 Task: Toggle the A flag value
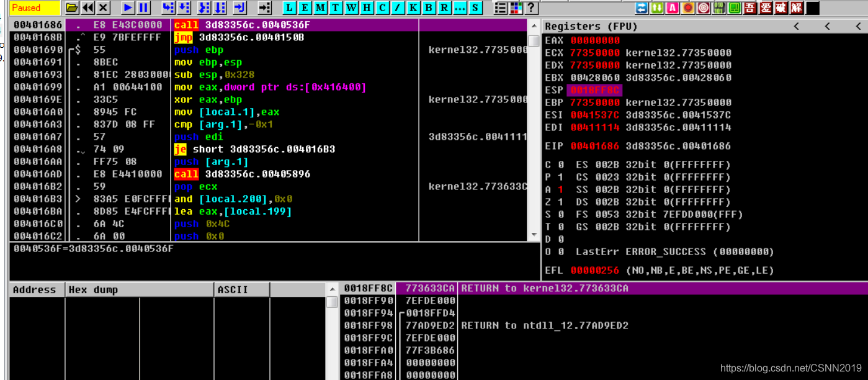click(561, 189)
